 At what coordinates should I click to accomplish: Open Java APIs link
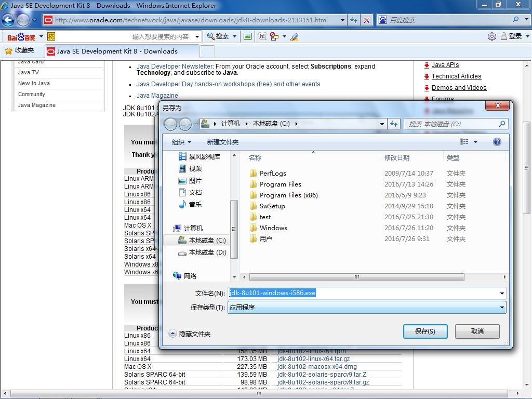pos(445,65)
